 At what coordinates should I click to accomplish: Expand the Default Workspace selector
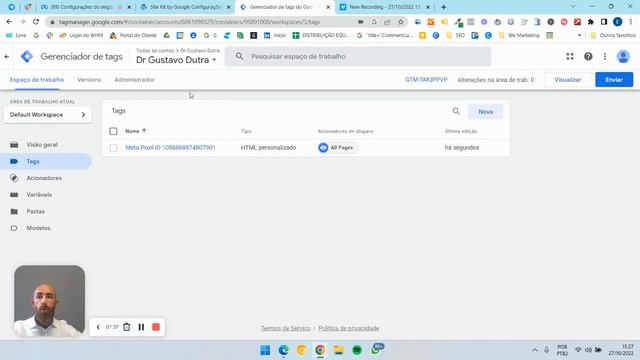coord(47,115)
